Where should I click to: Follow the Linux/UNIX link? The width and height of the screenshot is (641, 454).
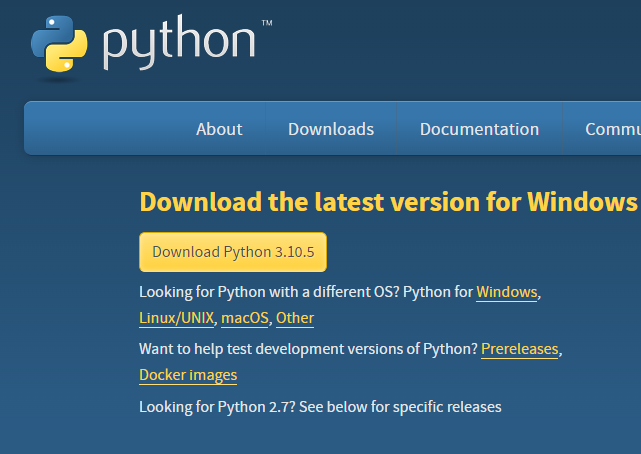[177, 318]
